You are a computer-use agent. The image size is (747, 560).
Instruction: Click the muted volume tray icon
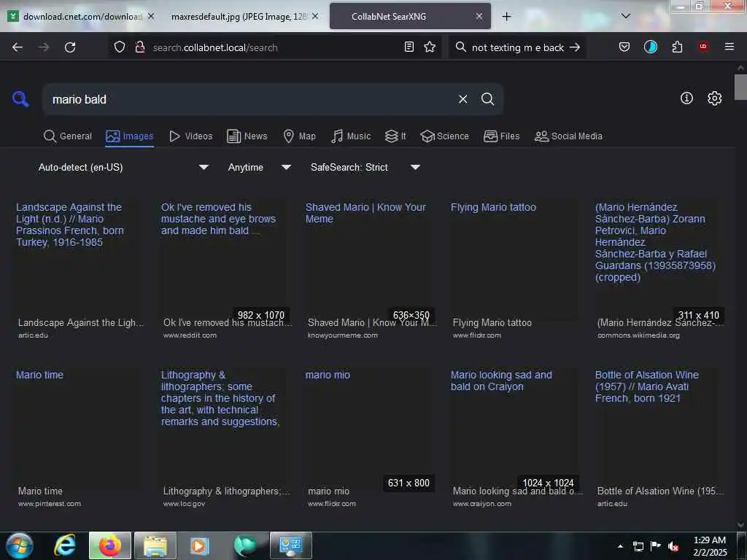[x=673, y=547]
